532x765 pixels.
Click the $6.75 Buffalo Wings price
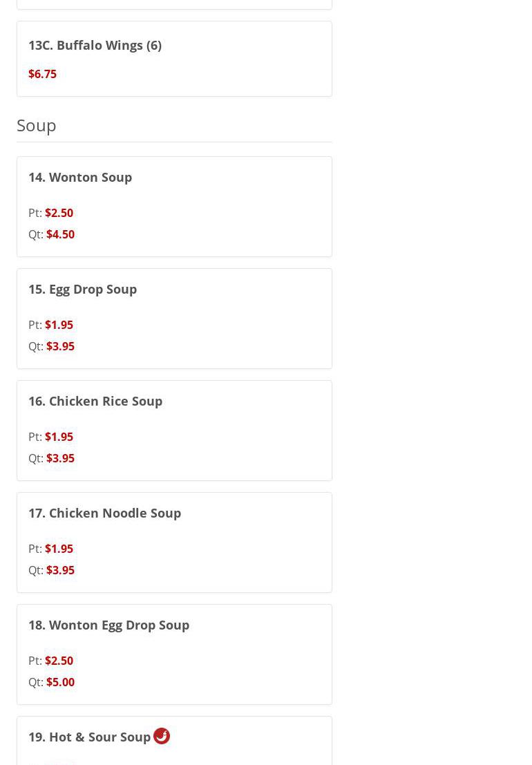coord(42,74)
